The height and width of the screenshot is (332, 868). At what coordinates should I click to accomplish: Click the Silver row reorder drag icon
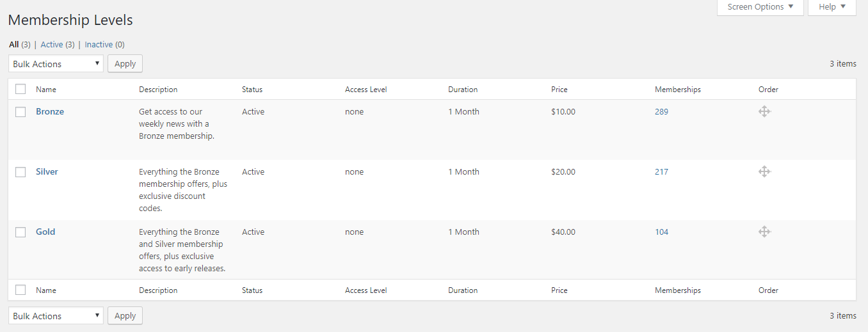tap(764, 171)
